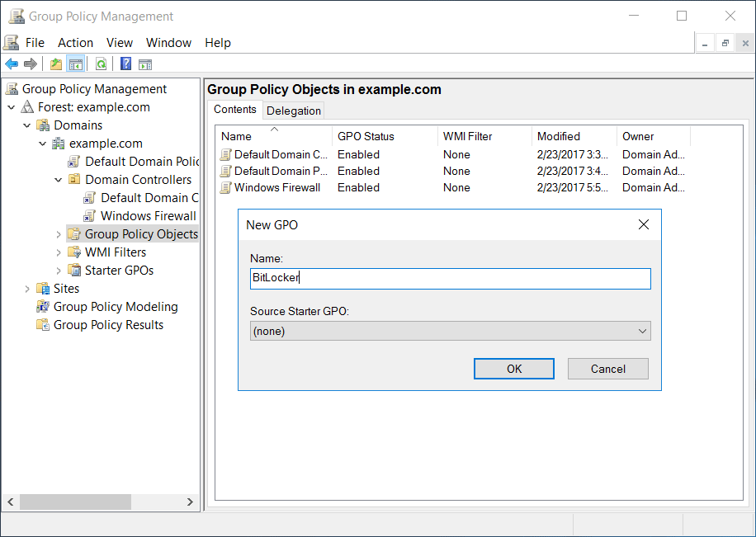Click the Refresh icon in the toolbar

pyautogui.click(x=101, y=64)
